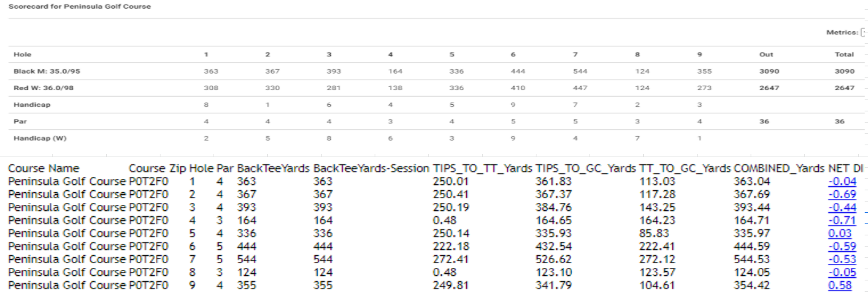Select the Black M: 35.0/95 row label
Screen dimensions: 868x305
click(x=37, y=71)
